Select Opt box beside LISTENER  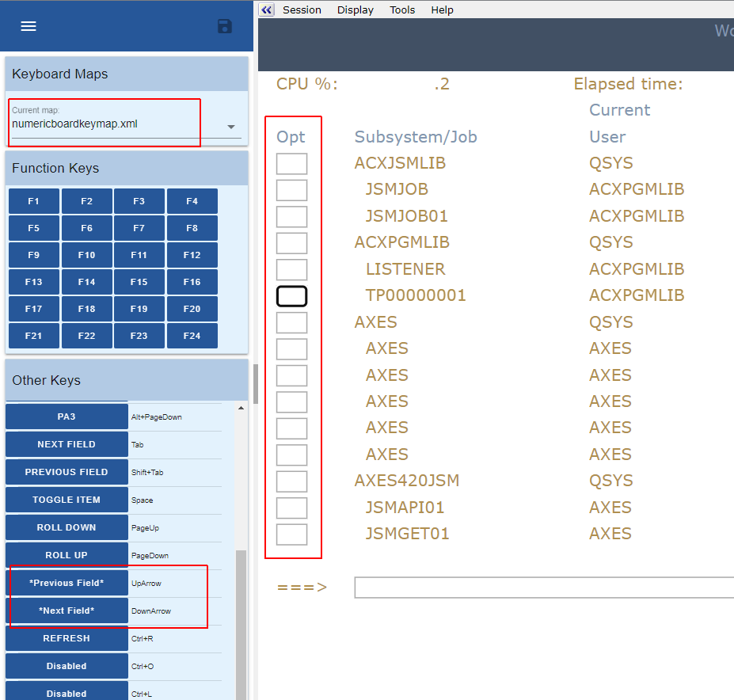(x=291, y=269)
